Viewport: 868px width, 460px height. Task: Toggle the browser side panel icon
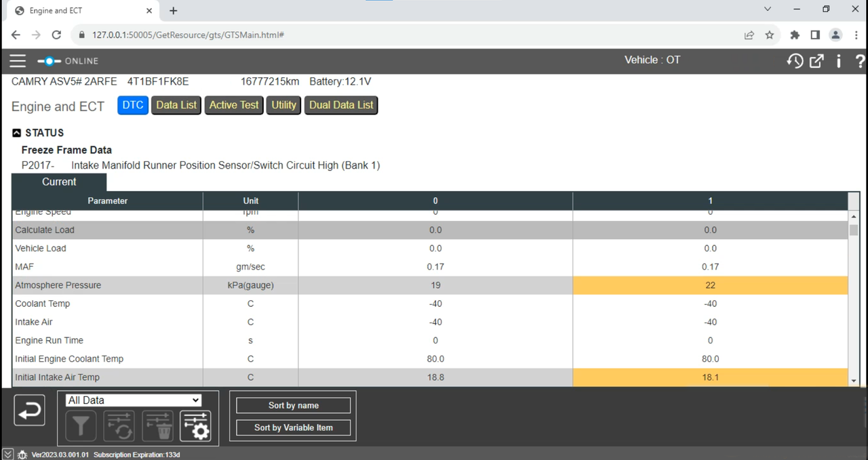coord(815,35)
